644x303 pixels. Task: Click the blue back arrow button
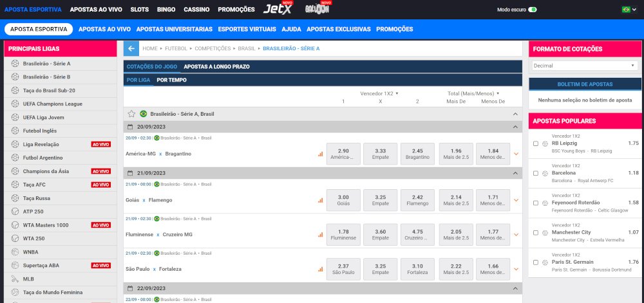[131, 48]
